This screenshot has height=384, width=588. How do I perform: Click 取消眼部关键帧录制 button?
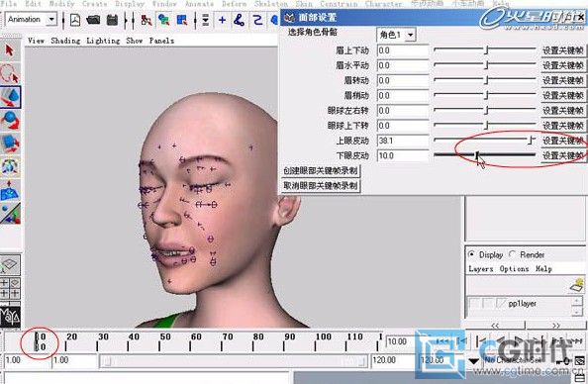point(321,186)
